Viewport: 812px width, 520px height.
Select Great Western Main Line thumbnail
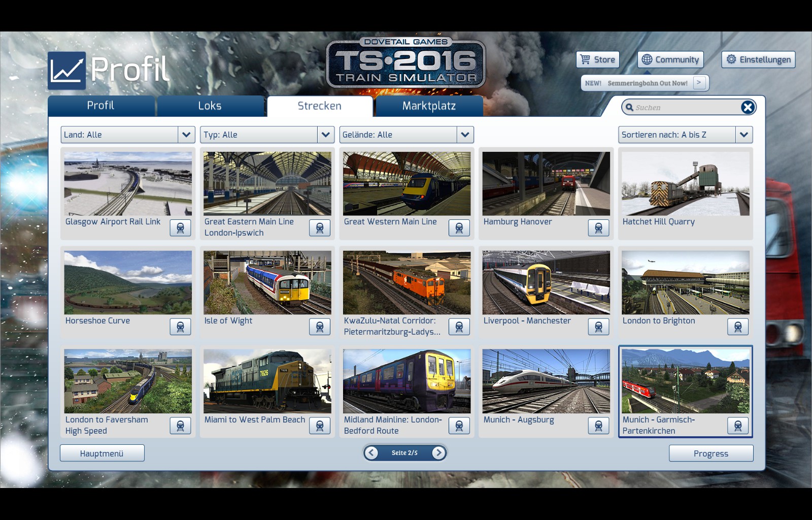[407, 183]
